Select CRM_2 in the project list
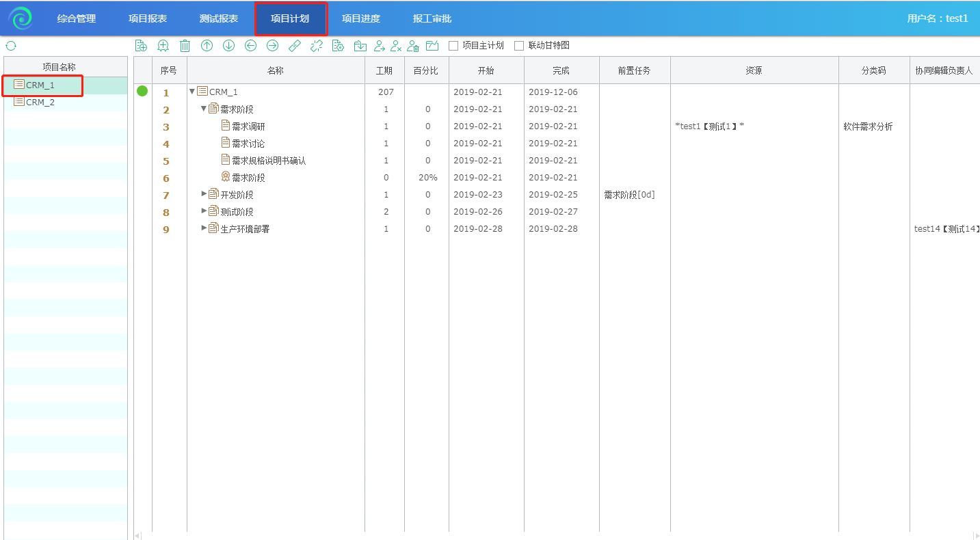Image resolution: width=980 pixels, height=540 pixels. (40, 103)
